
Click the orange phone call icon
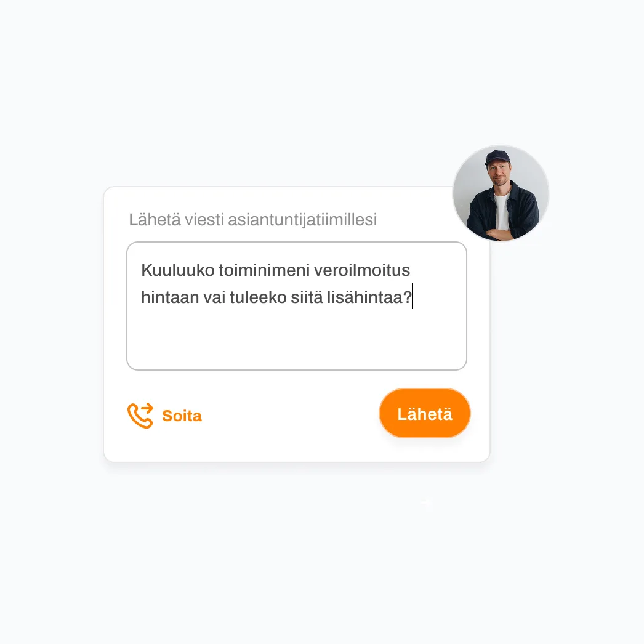click(140, 416)
